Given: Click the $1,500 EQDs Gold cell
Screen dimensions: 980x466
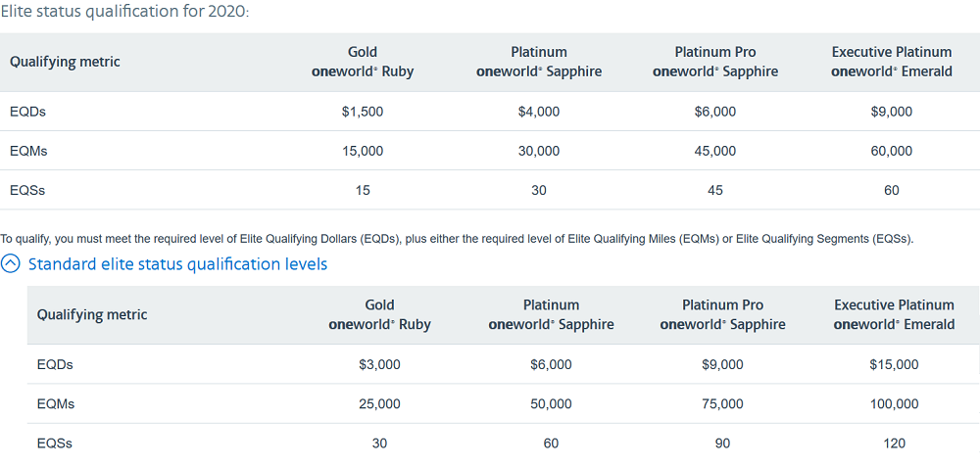Looking at the screenshot, I should coord(363,112).
